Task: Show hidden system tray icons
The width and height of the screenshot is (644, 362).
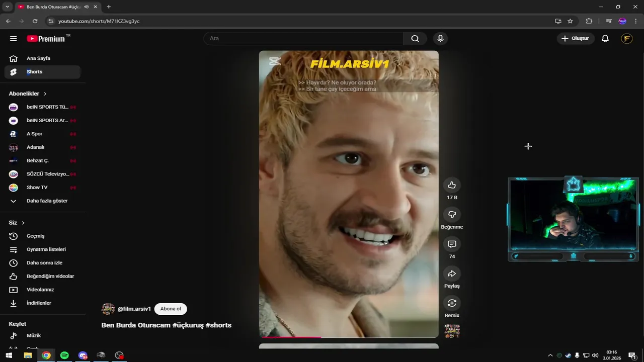Action: click(x=550, y=355)
